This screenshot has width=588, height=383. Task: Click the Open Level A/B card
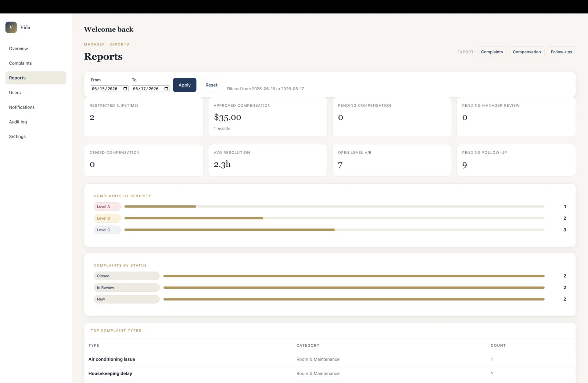coord(392,160)
